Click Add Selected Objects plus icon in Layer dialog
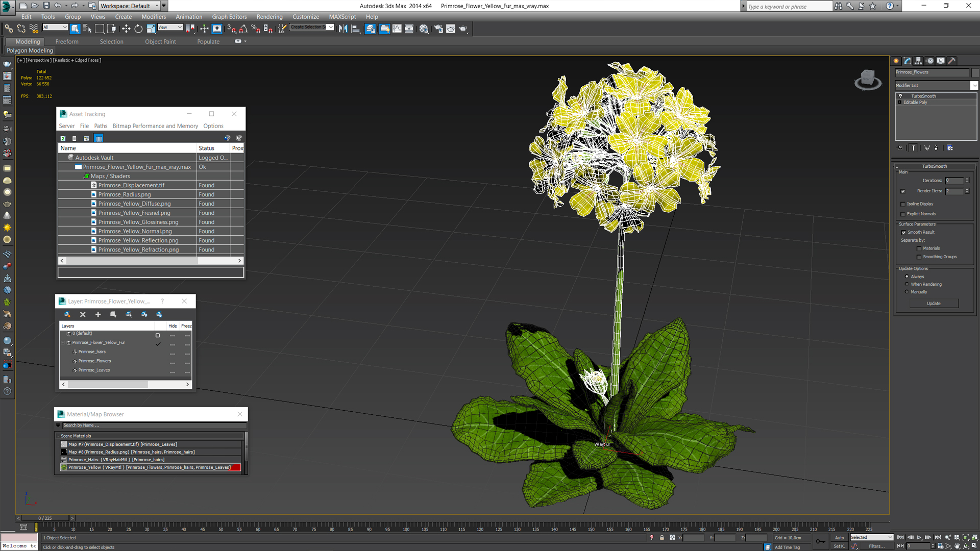The height and width of the screenshot is (551, 980). [x=98, y=314]
